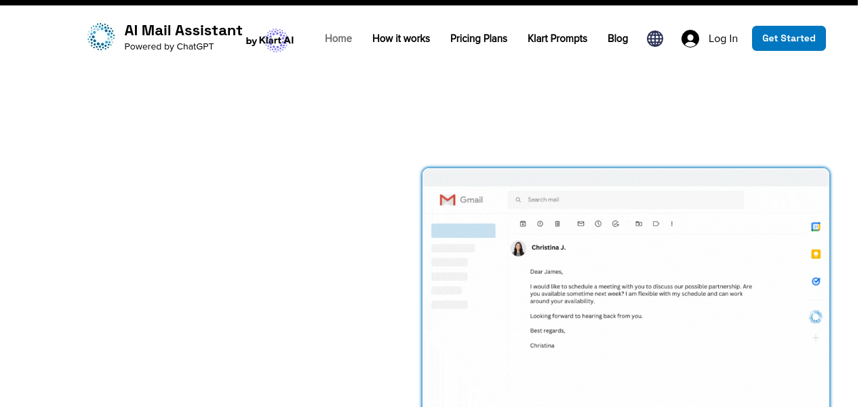868x407 pixels.
Task: Click the trash delete icon in Gmail
Action: click(557, 223)
